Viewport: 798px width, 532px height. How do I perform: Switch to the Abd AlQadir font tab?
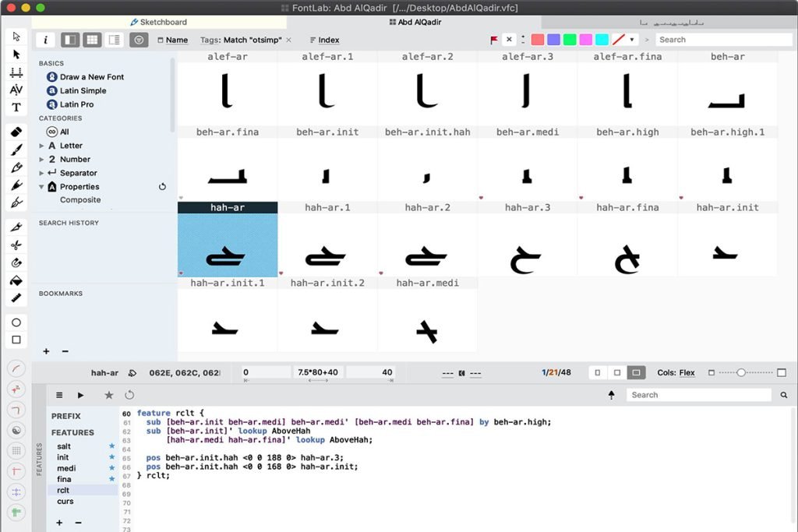(x=415, y=22)
